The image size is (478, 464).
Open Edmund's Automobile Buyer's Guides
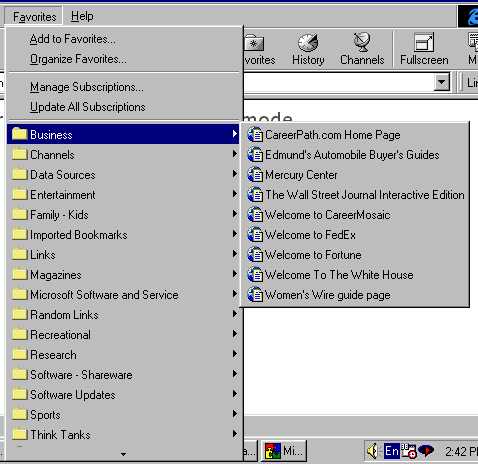(355, 155)
